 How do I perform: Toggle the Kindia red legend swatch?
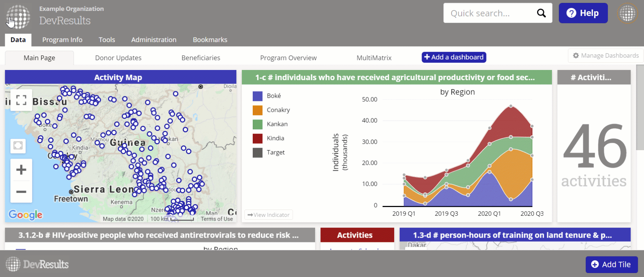coord(257,138)
